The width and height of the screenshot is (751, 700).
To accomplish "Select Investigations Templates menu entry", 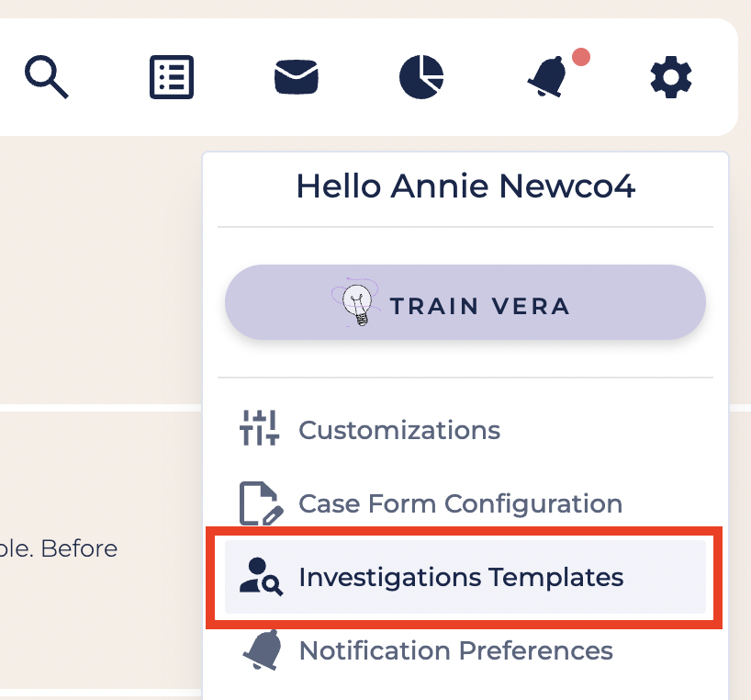I will click(465, 577).
